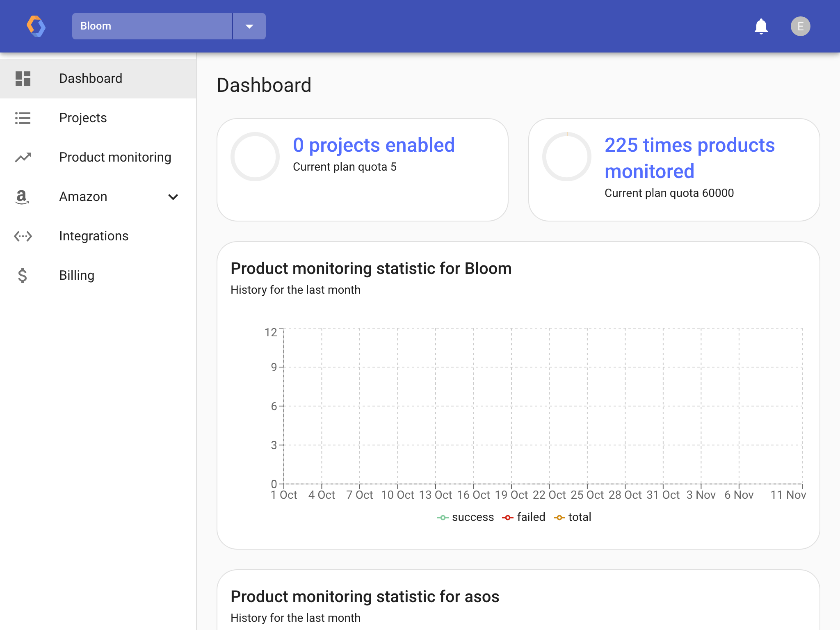The width and height of the screenshot is (840, 630).
Task: Click the Bloom project combo box
Action: 152,26
